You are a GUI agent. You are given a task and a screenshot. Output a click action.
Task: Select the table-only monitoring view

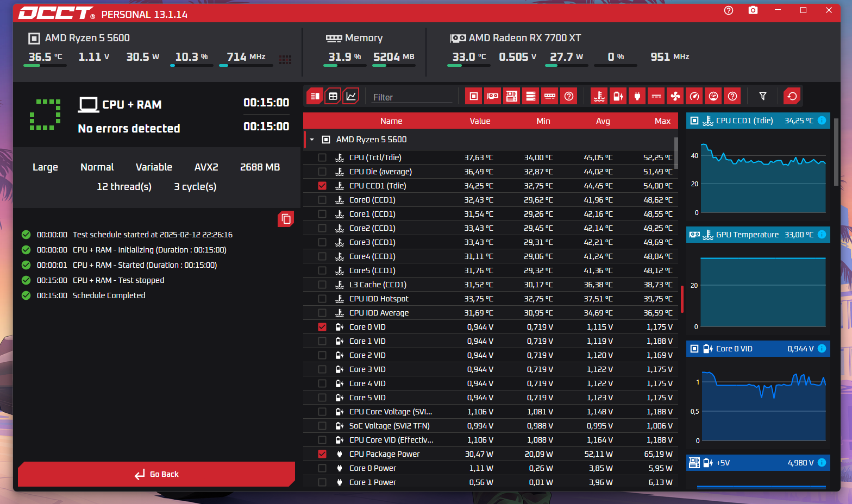click(x=333, y=96)
